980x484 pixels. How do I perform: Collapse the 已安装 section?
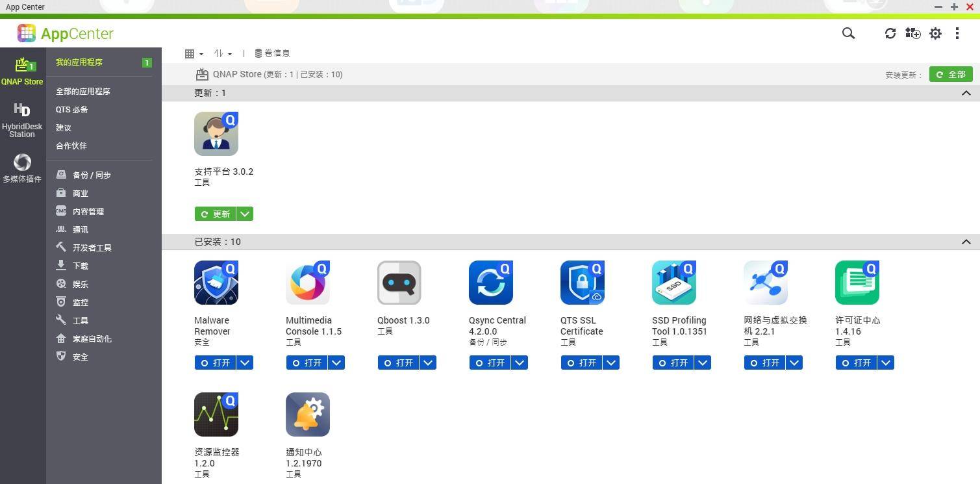click(966, 242)
